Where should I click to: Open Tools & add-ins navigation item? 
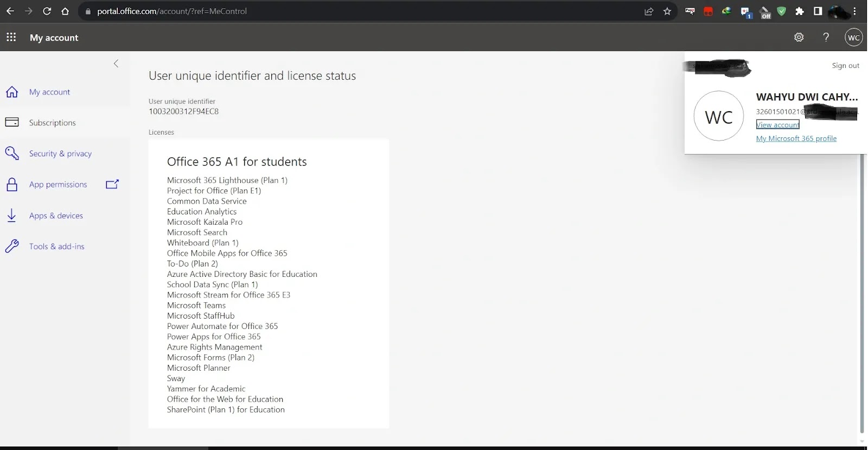pos(56,246)
